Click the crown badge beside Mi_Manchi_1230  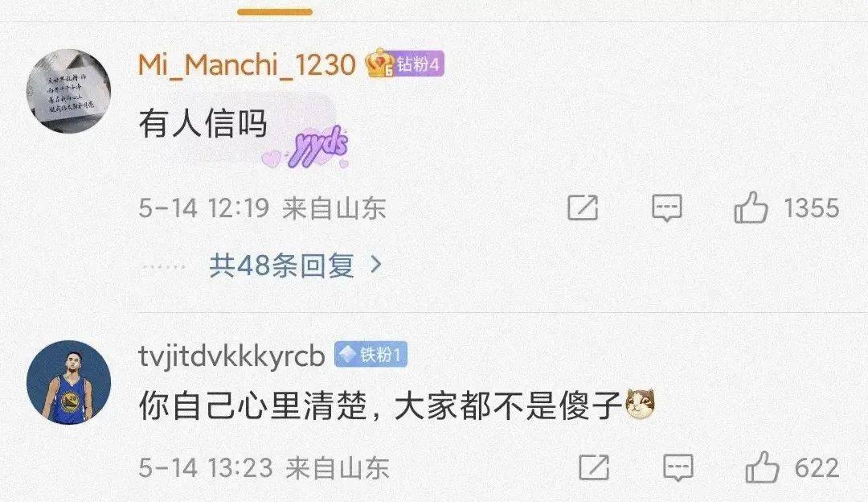point(379,63)
